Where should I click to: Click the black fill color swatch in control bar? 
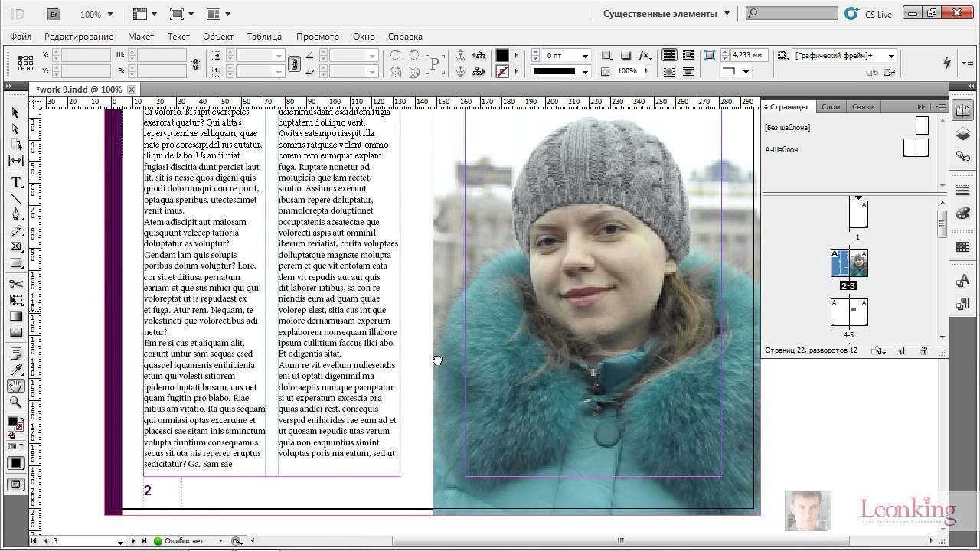(502, 55)
